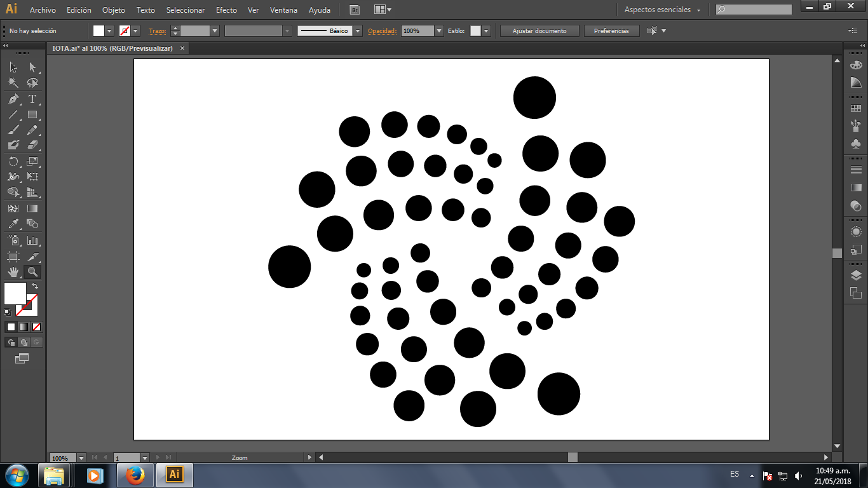Click the Preferencias button

[611, 30]
